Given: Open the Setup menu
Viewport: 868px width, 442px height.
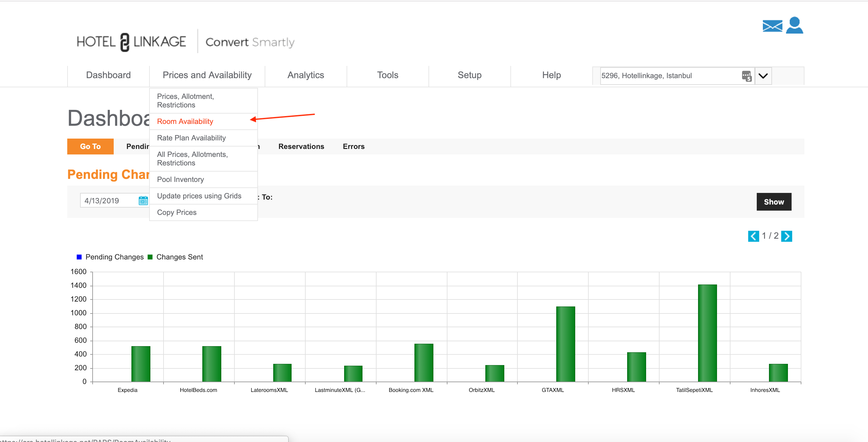Looking at the screenshot, I should (x=469, y=75).
